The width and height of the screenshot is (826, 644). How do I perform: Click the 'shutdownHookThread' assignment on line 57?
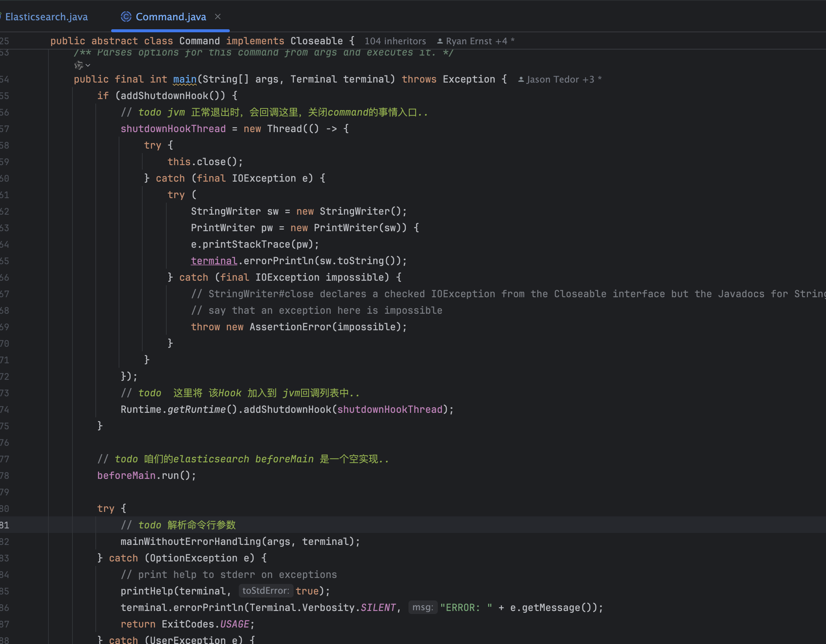(173, 129)
